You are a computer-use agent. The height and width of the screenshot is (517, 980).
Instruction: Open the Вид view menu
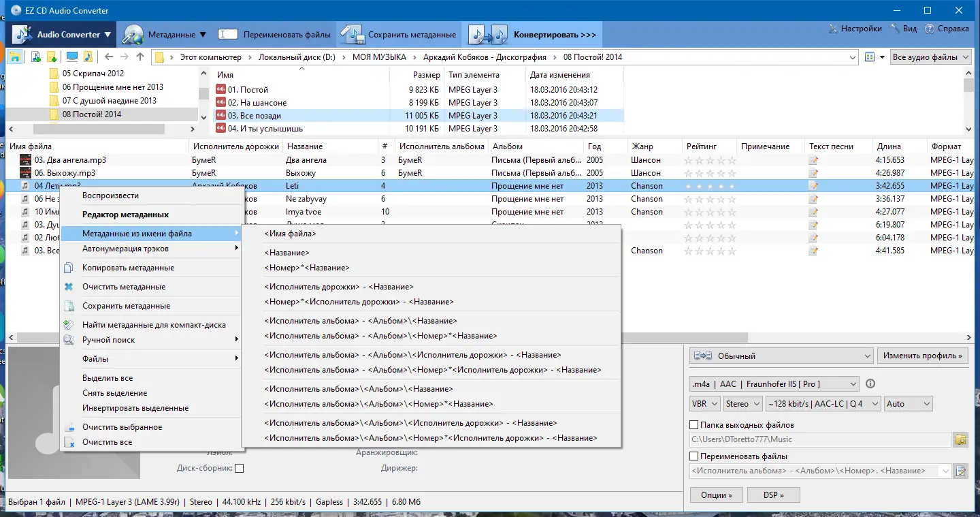pos(902,29)
